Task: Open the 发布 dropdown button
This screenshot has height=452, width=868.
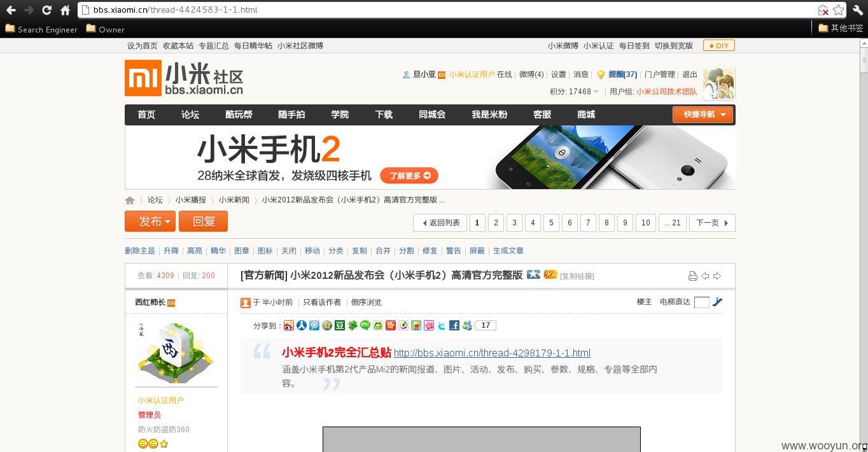Action: coord(150,221)
